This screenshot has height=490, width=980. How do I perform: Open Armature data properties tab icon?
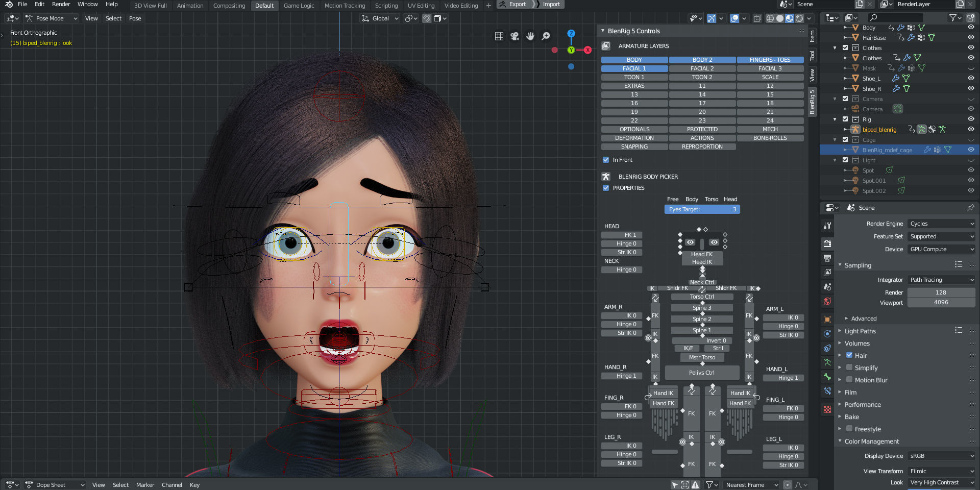827,362
